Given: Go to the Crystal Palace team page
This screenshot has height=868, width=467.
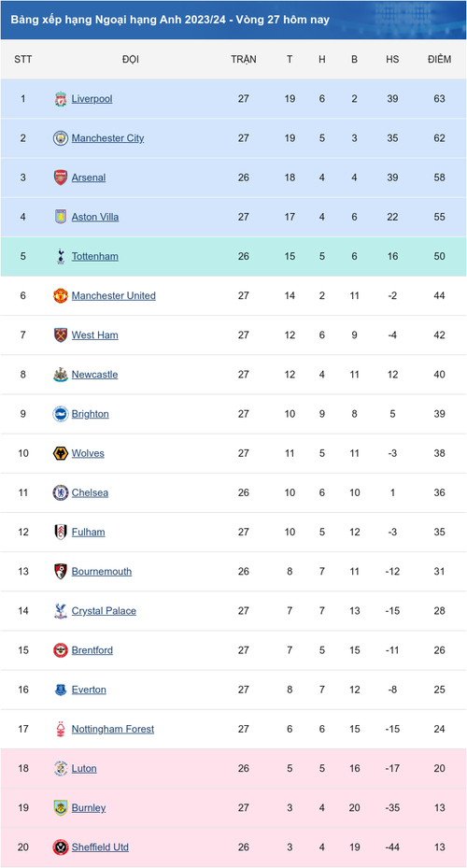Looking at the screenshot, I should pyautogui.click(x=104, y=610).
